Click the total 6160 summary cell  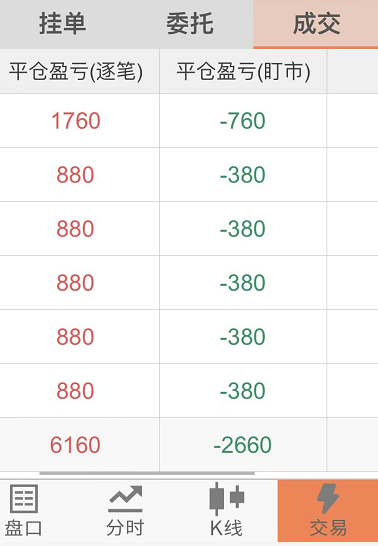(x=76, y=445)
